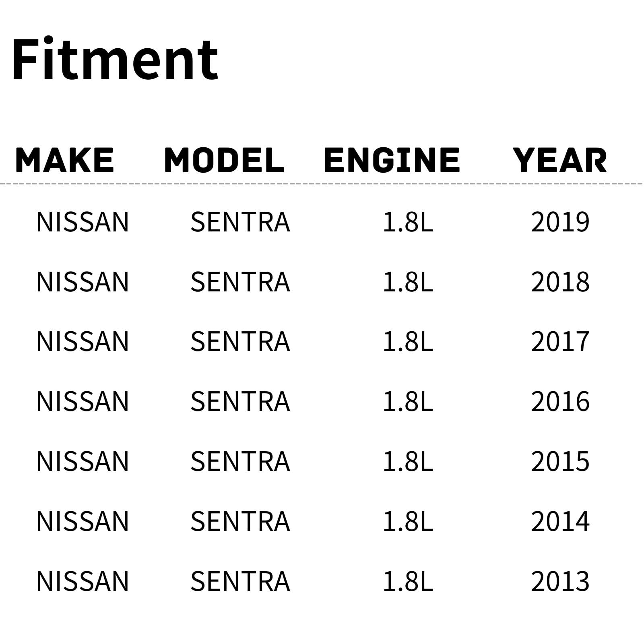The height and width of the screenshot is (644, 644).
Task: Click the Fitment heading
Action: [115, 59]
